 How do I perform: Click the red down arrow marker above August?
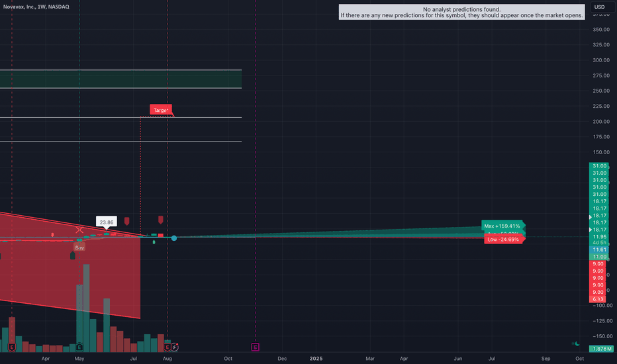161,220
